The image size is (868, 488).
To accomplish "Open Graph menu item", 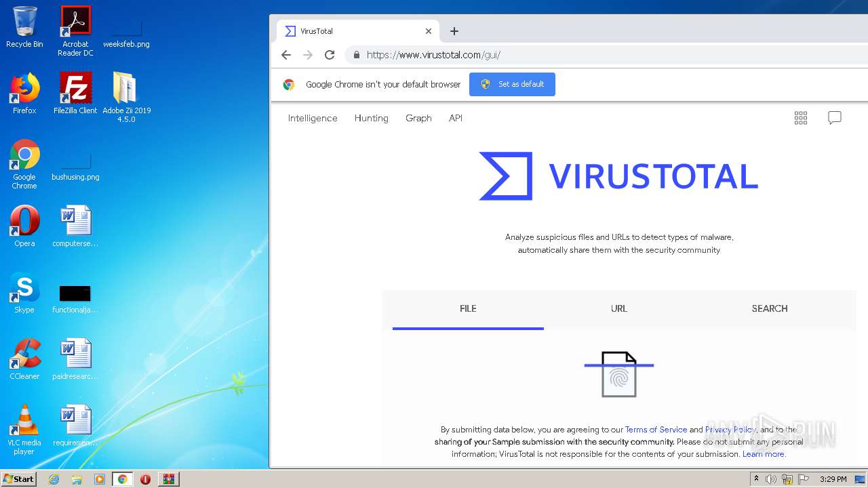I will point(418,118).
